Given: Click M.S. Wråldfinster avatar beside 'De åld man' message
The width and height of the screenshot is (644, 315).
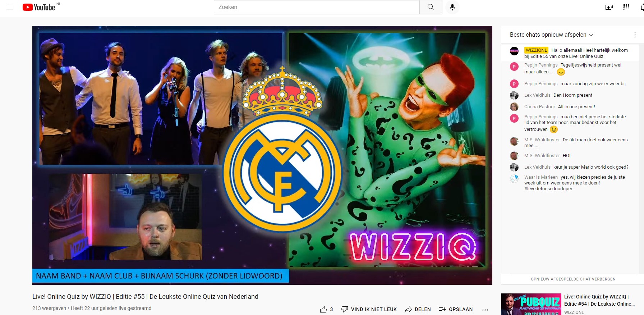Looking at the screenshot, I should (514, 141).
